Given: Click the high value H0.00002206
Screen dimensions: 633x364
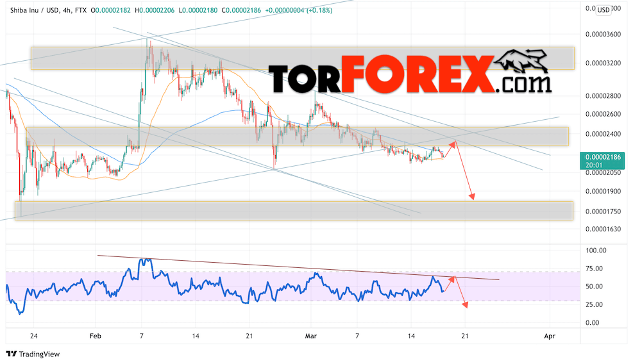Looking at the screenshot, I should (x=155, y=10).
